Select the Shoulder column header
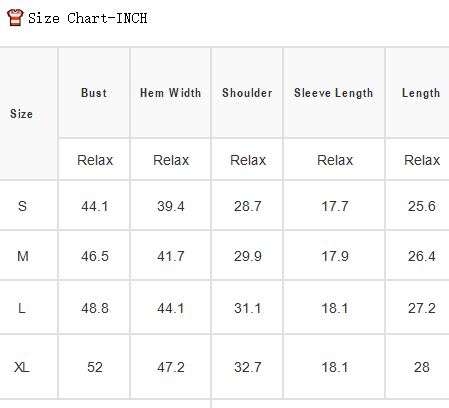449x408 pixels. pyautogui.click(x=247, y=93)
